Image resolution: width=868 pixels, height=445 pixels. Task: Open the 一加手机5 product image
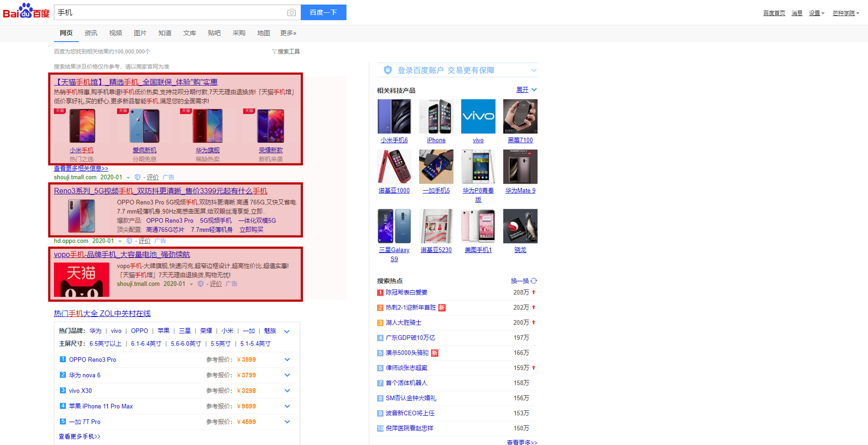tap(436, 167)
